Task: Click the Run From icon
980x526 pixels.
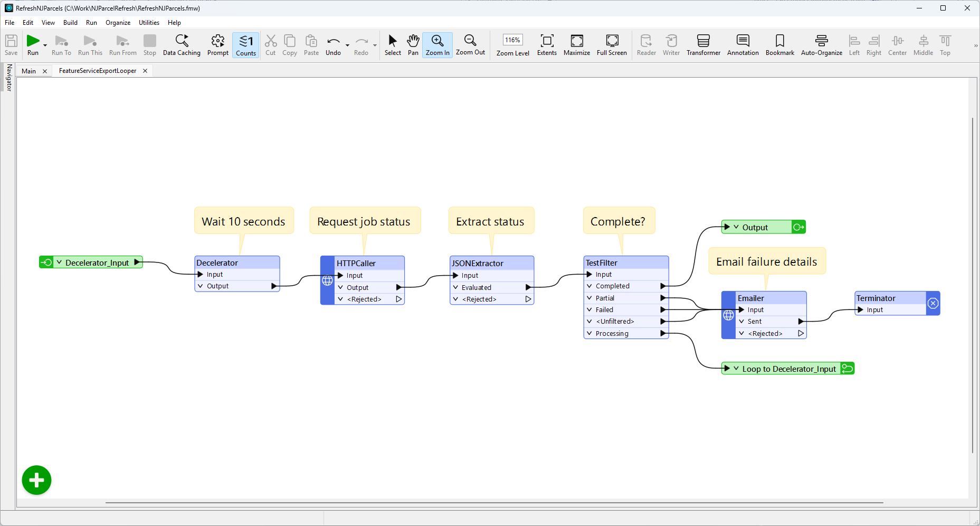Action: pyautogui.click(x=122, y=45)
